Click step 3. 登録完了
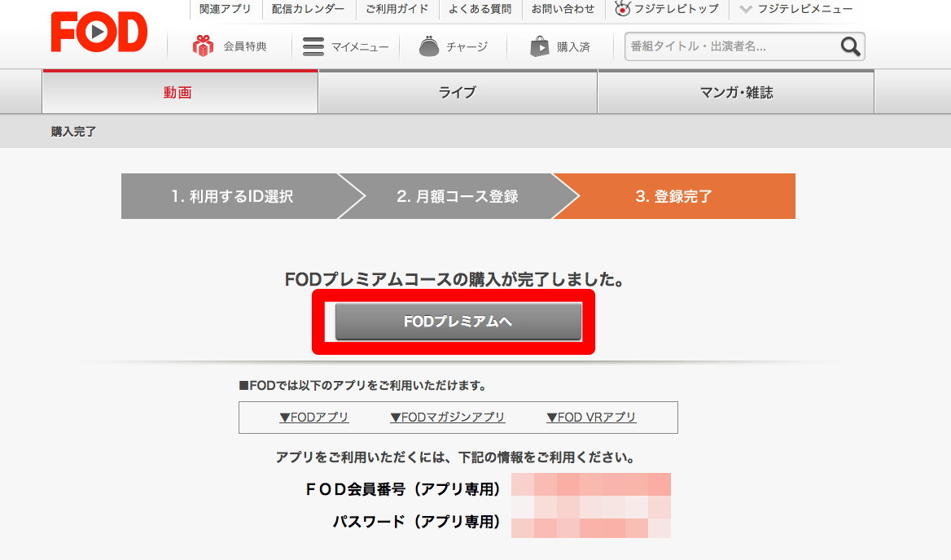Screen dimensions: 951x560 click(x=674, y=196)
